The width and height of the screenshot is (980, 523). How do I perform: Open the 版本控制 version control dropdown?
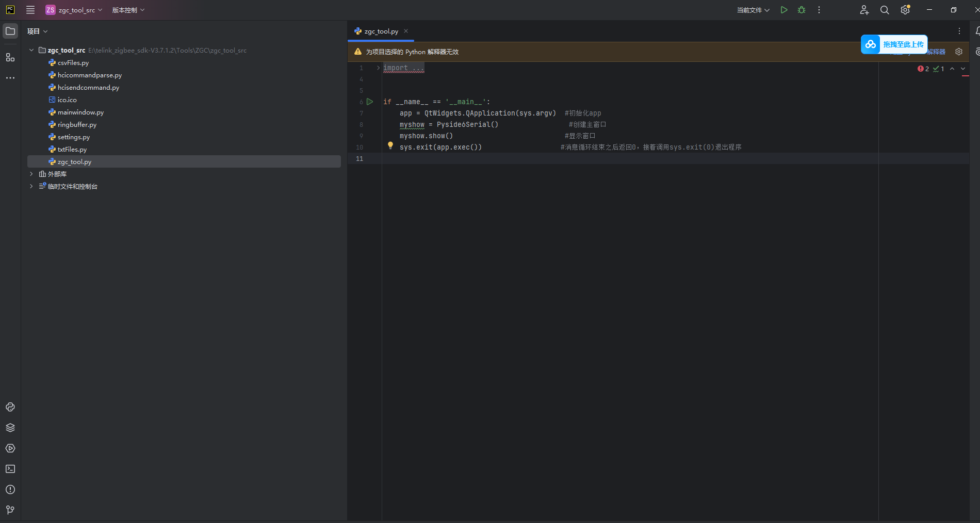(128, 10)
